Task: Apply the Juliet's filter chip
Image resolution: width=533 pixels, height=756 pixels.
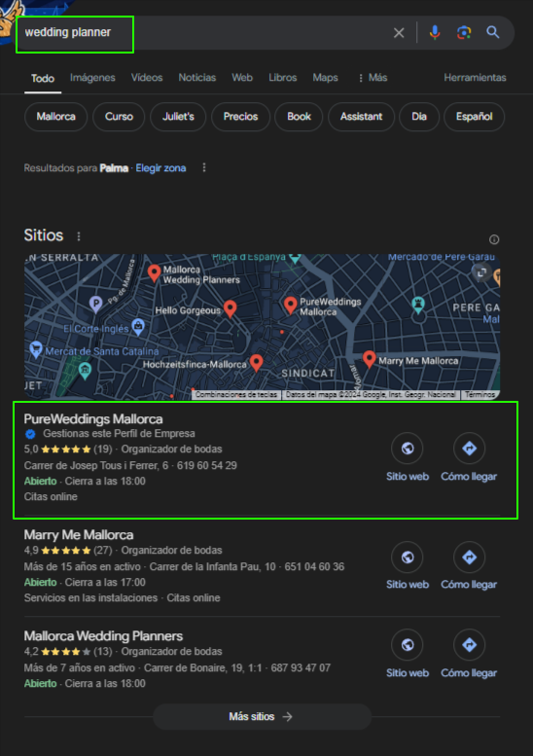Action: coord(178,117)
